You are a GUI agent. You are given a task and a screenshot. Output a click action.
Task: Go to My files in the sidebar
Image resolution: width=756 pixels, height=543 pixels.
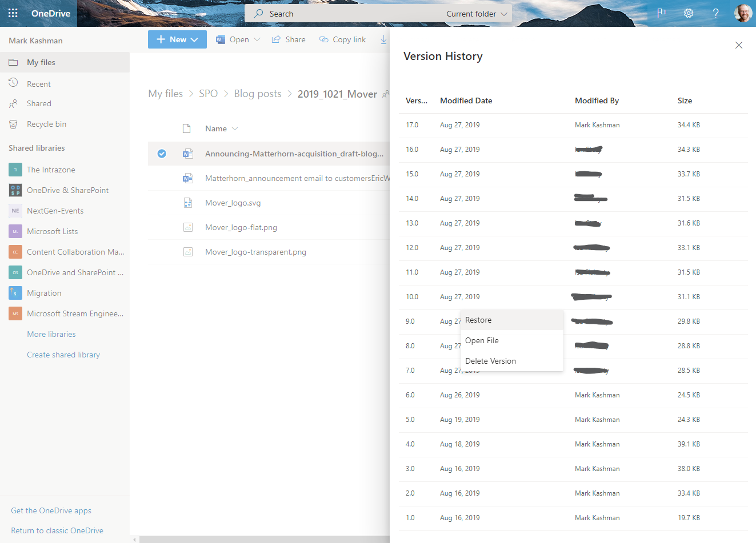65,62
